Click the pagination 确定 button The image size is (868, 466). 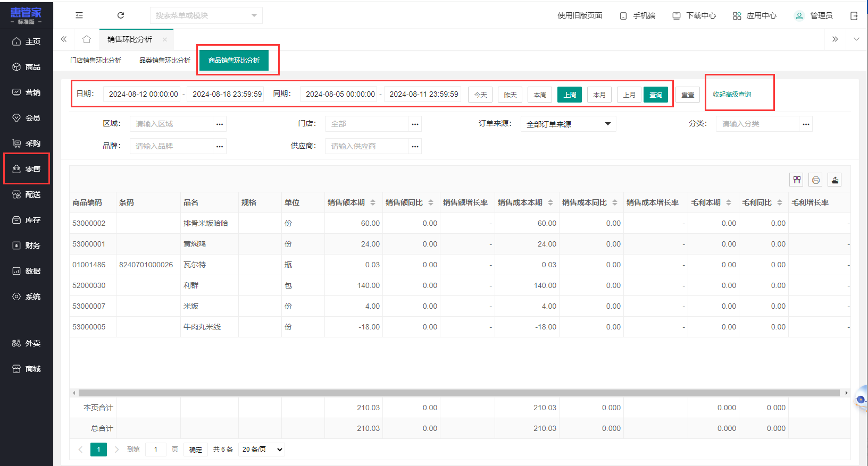point(196,450)
